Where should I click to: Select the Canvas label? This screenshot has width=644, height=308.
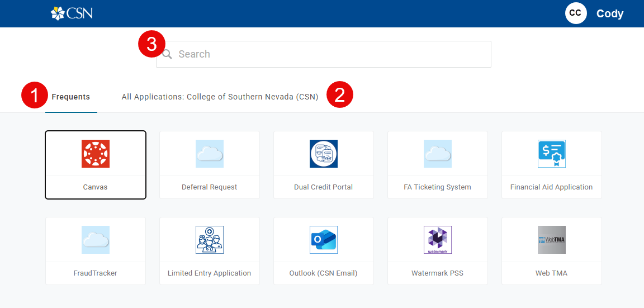(95, 187)
